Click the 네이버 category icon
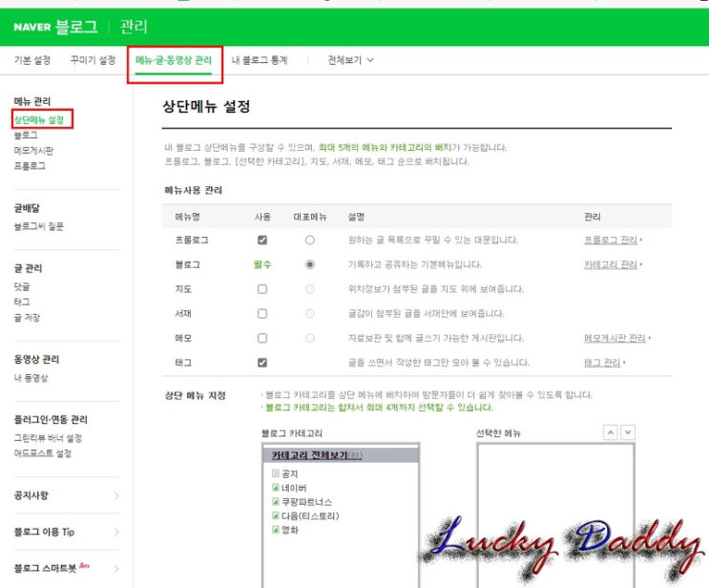The width and height of the screenshot is (709, 588). pos(276,488)
